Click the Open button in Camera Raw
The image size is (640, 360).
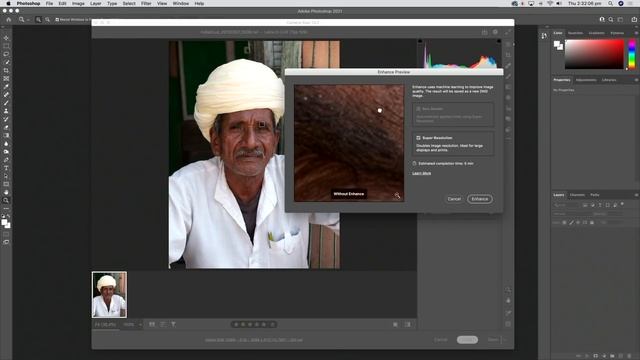[x=493, y=340]
